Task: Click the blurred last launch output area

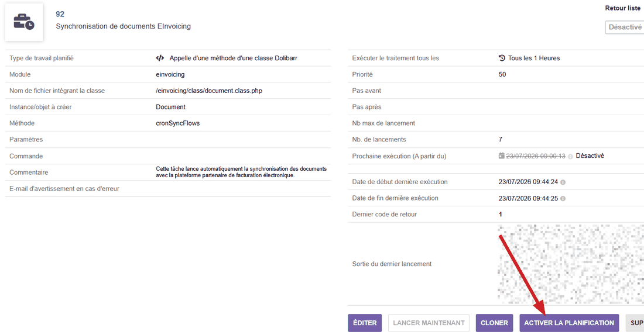Action: (571, 264)
